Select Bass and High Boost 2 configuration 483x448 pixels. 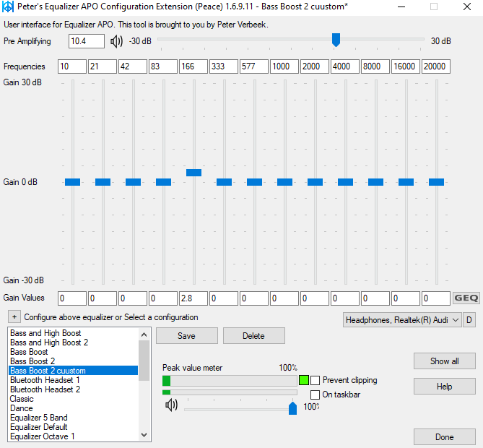click(74, 343)
